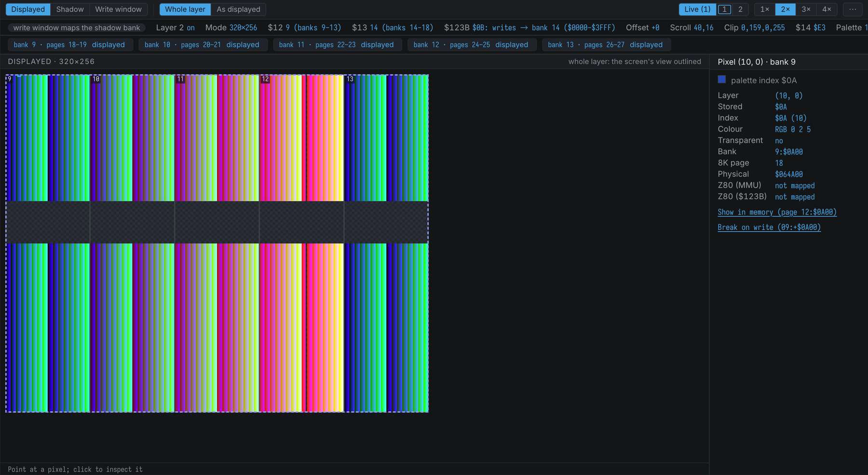The height and width of the screenshot is (475, 868).
Task: Click the DISPLAYED · 320×256 heading
Action: 51,62
